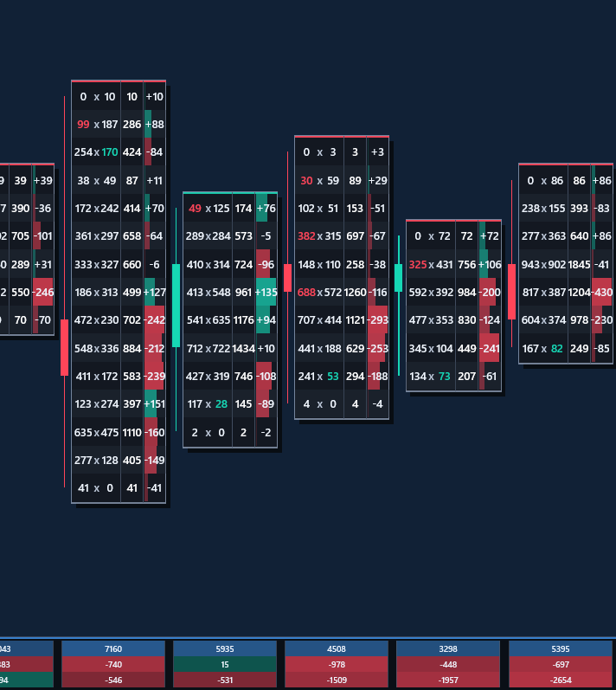
Task: Click the 99 x 187 bid-ask cell
Action: [x=96, y=124]
